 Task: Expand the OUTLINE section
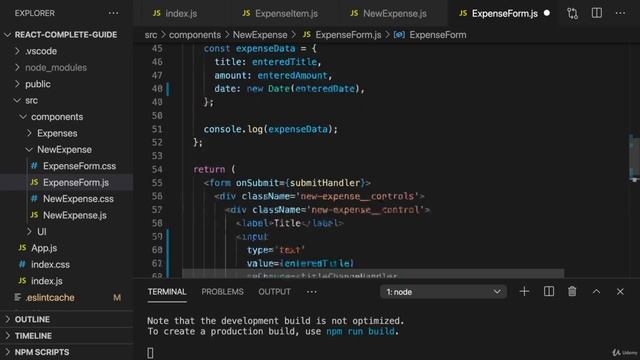(x=32, y=319)
